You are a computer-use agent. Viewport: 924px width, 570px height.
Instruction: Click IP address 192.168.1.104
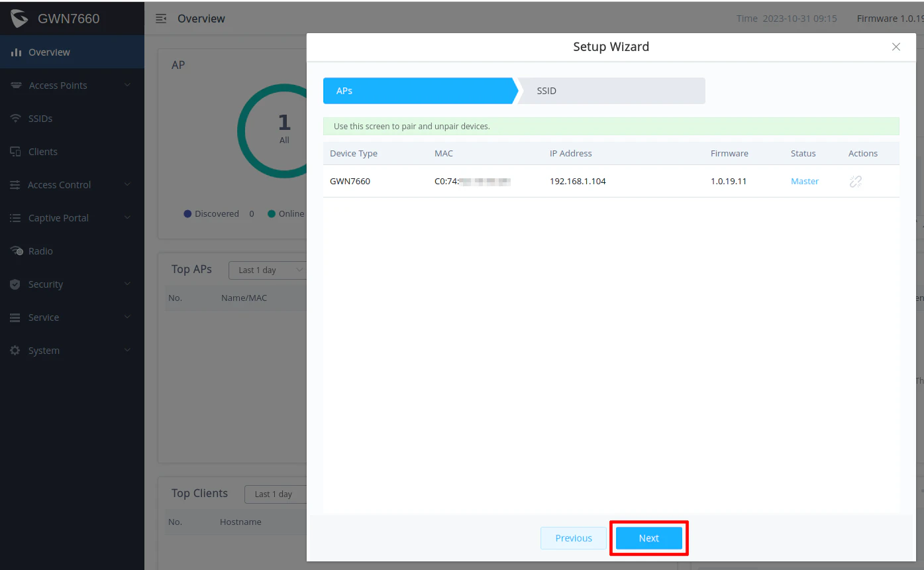coord(578,181)
